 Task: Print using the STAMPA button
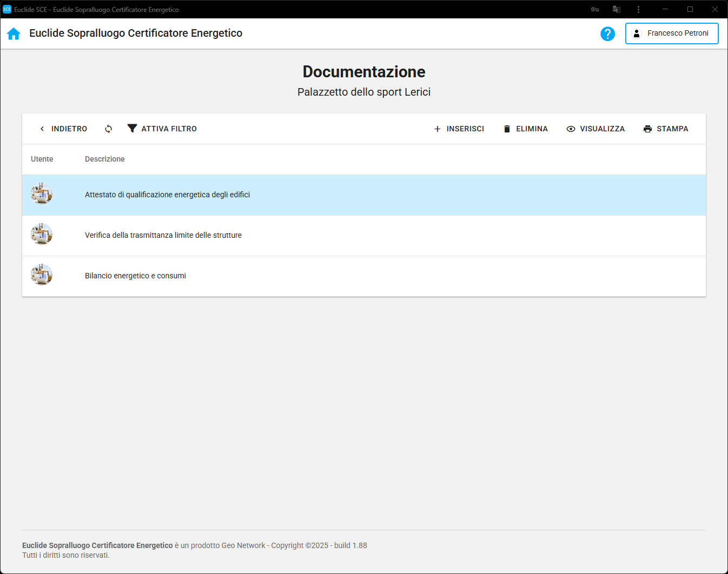click(x=665, y=129)
